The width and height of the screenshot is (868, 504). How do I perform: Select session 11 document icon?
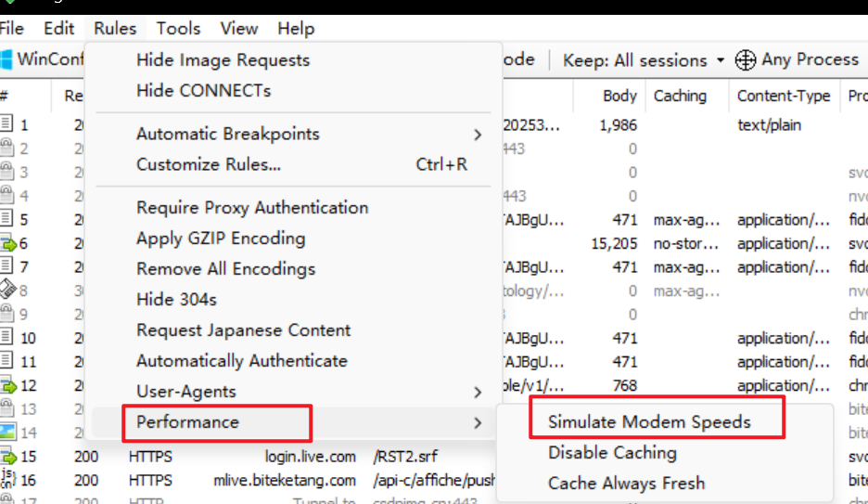point(6,360)
